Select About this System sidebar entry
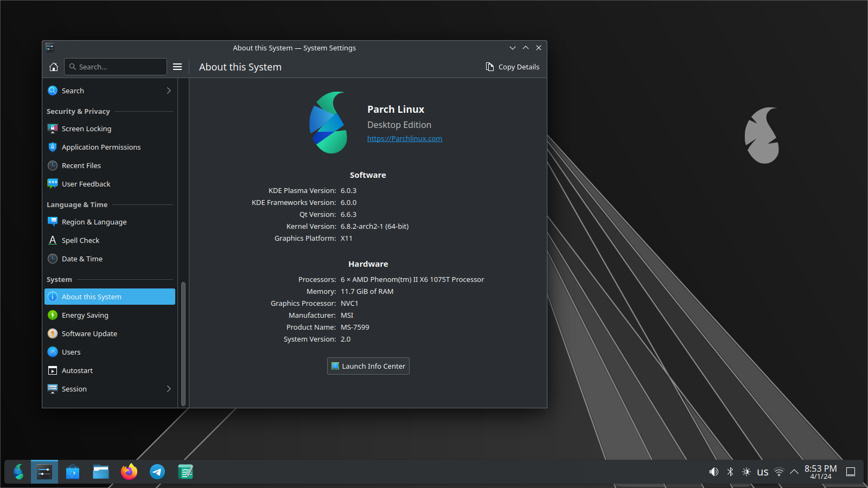868x488 pixels. click(110, 297)
